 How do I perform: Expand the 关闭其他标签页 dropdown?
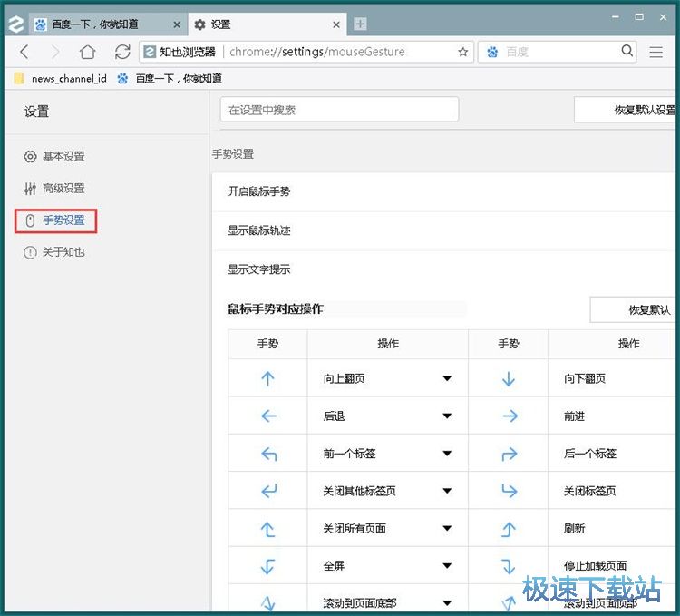pyautogui.click(x=447, y=491)
